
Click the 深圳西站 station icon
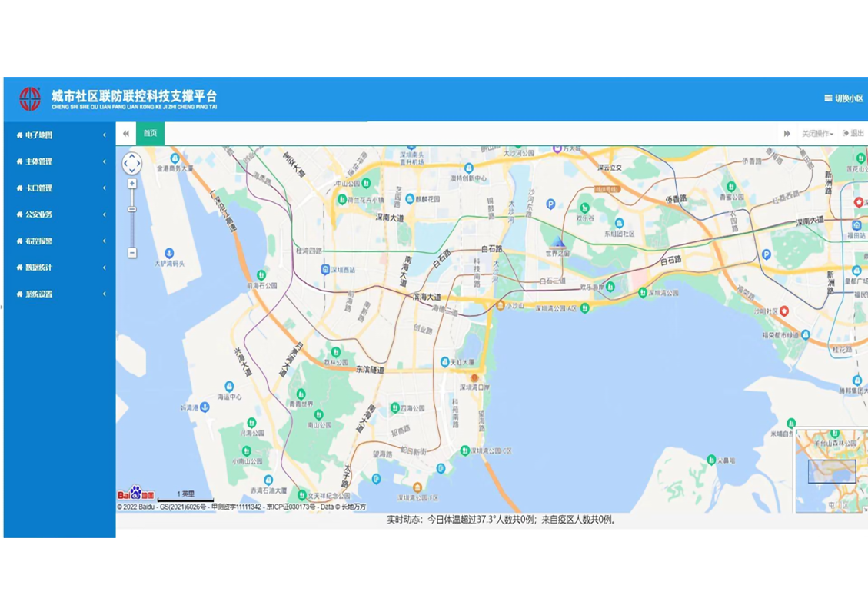(326, 269)
